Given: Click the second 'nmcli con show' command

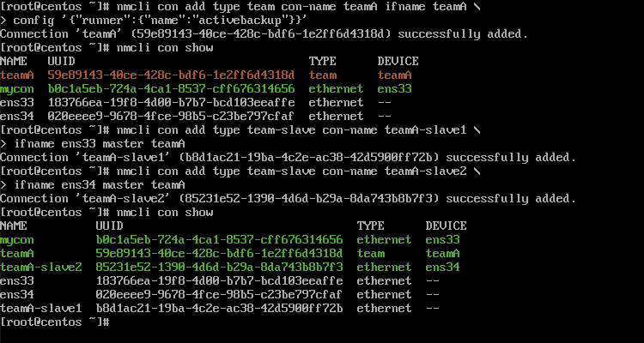Looking at the screenshot, I should coord(165,212).
